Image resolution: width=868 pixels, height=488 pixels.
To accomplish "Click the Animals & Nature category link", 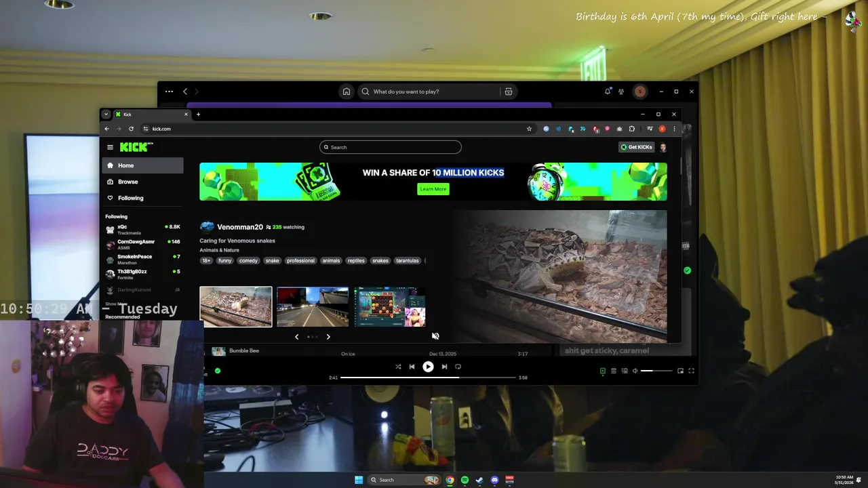I will click(219, 250).
